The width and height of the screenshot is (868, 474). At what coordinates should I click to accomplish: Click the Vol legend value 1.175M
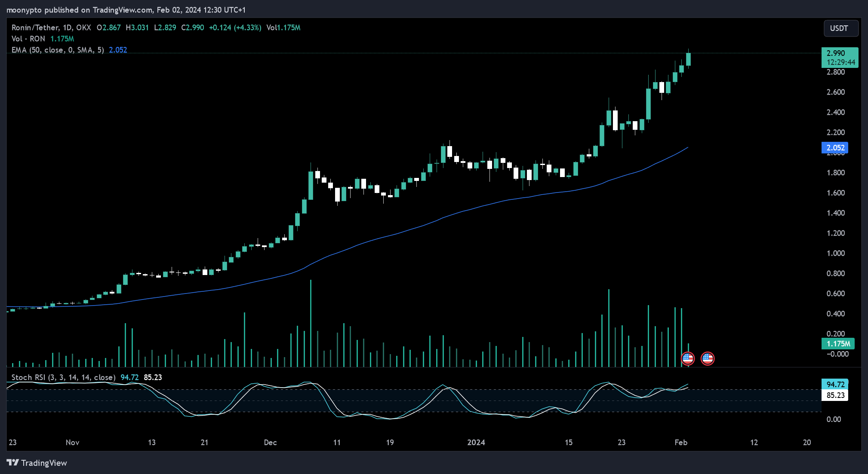point(62,39)
